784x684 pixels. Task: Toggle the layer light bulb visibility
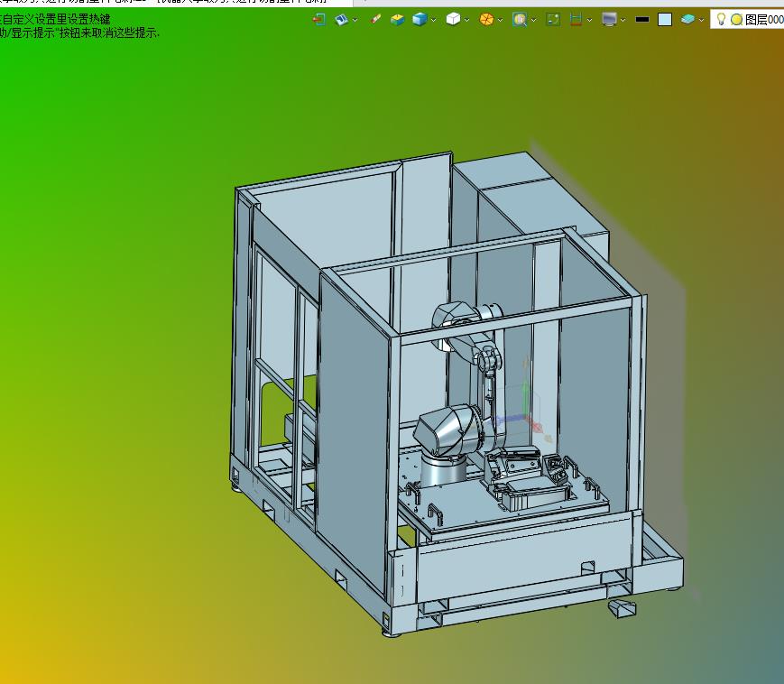click(721, 19)
